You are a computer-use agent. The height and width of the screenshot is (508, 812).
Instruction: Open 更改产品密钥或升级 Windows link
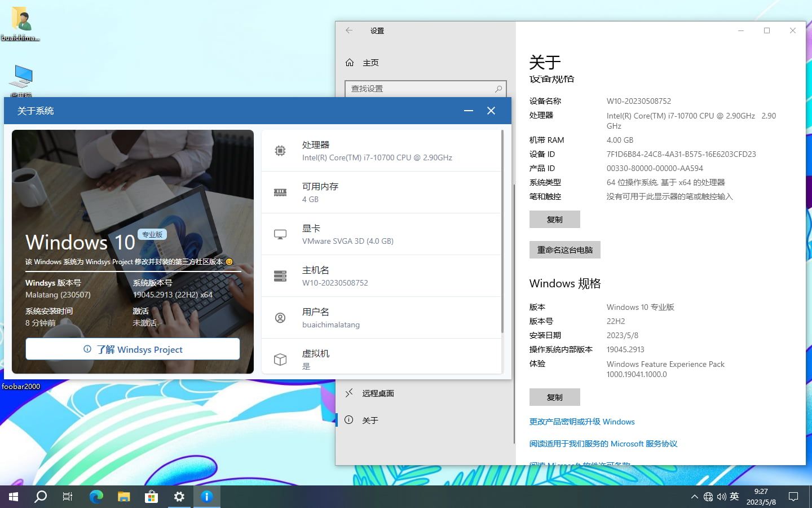(x=582, y=422)
